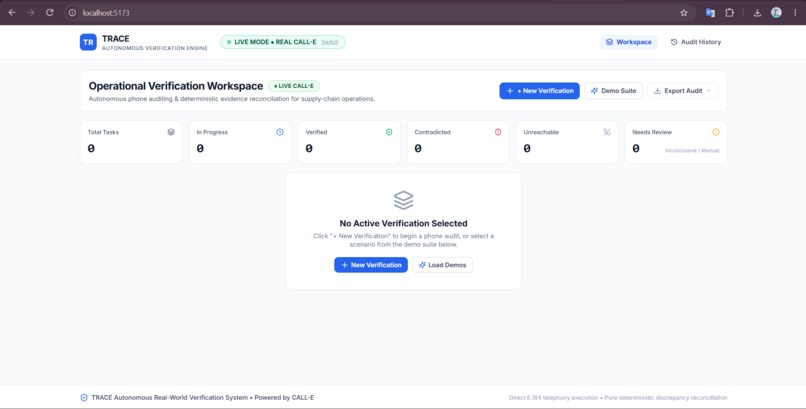Click No Active Verification Selected heading
Image resolution: width=806 pixels, height=409 pixels.
[404, 224]
